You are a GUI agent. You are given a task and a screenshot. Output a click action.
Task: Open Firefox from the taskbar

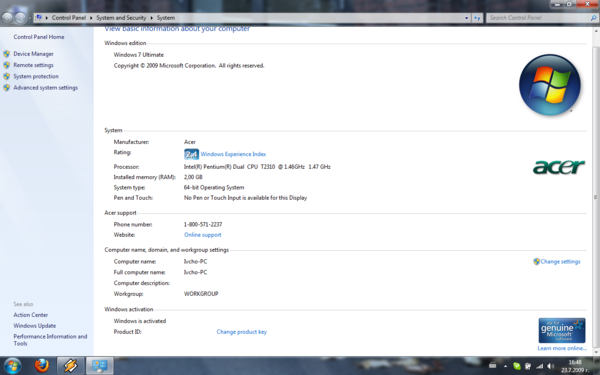[42, 365]
